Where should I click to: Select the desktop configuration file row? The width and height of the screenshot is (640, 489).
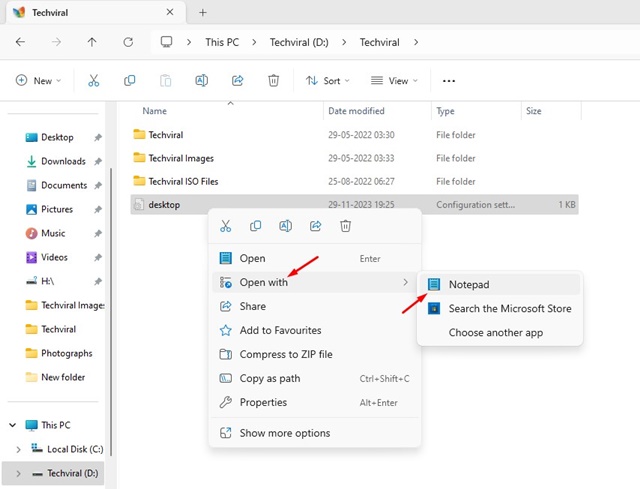(x=354, y=204)
